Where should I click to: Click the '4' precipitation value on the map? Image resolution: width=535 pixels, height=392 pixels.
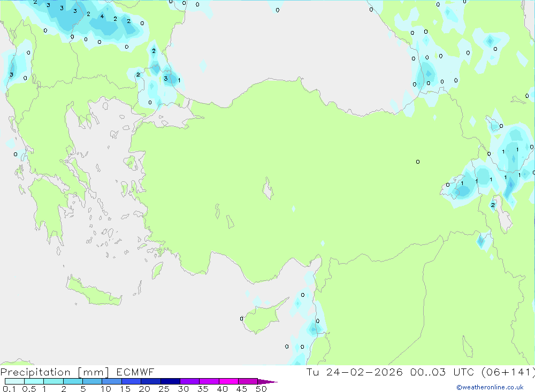[x=102, y=17]
